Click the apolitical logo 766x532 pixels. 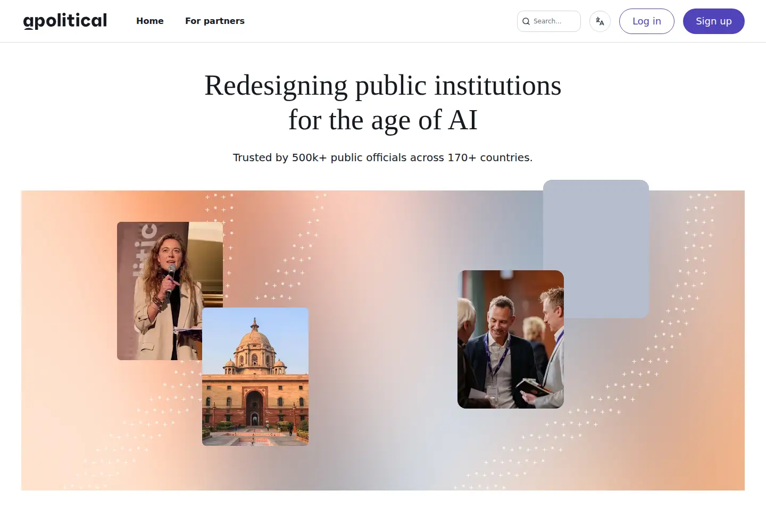coord(65,21)
